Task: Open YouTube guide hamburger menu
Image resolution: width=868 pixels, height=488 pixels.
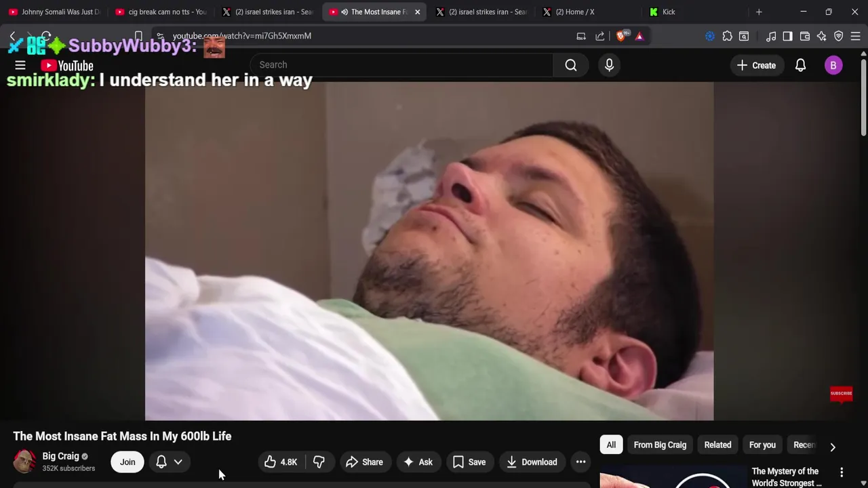Action: tap(20, 65)
